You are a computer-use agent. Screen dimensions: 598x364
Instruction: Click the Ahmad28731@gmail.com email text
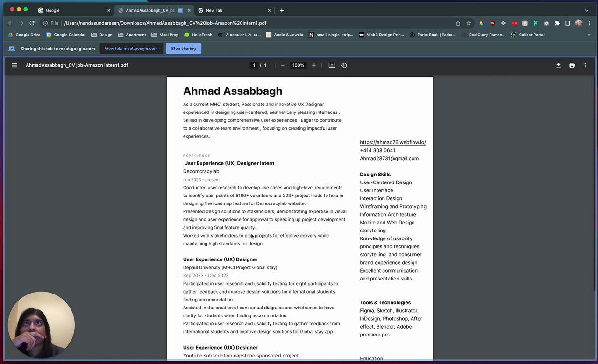coord(389,158)
